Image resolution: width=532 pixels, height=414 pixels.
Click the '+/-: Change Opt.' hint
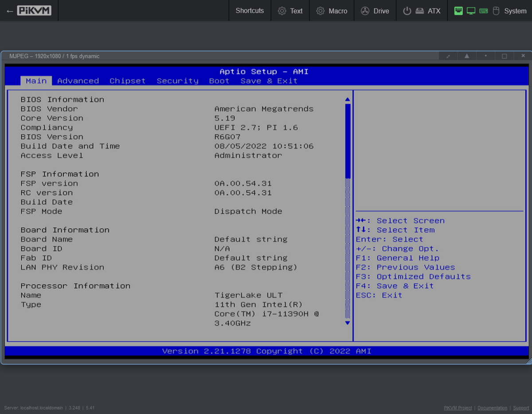[397, 248]
